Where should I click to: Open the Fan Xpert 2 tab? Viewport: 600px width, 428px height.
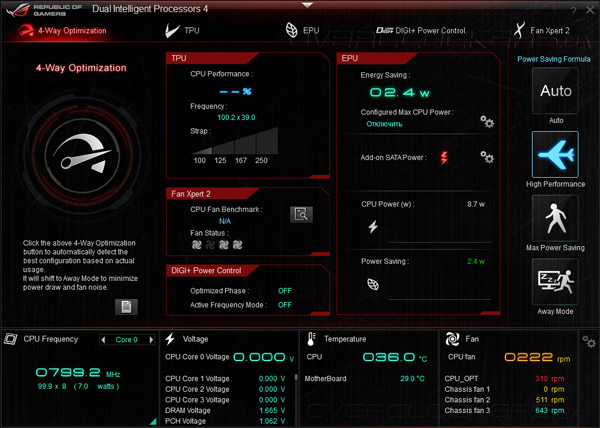pos(541,31)
